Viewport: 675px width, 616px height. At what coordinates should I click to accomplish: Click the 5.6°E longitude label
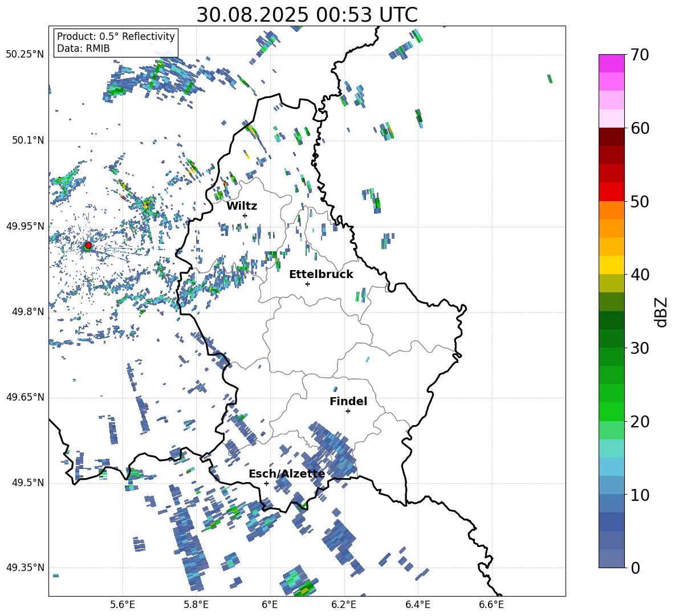tap(123, 605)
